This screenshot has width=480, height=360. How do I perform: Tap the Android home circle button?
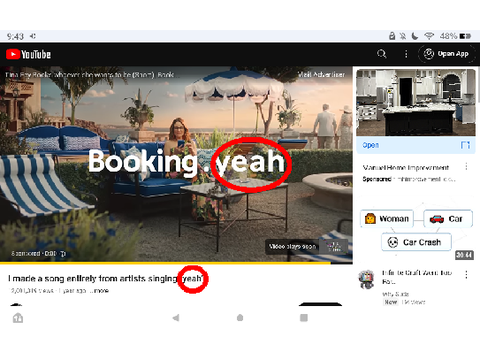[x=240, y=318]
